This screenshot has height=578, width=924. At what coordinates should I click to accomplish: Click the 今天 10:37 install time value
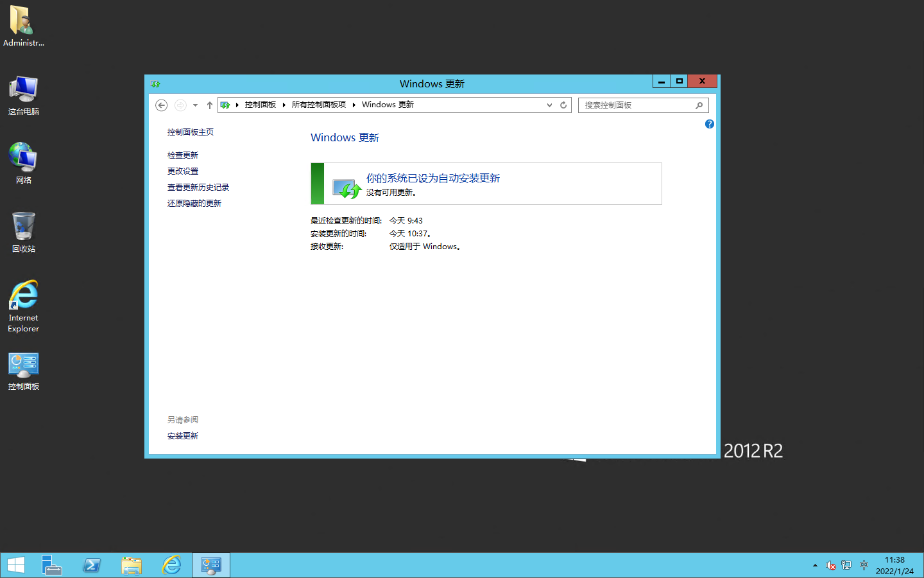pyautogui.click(x=410, y=234)
